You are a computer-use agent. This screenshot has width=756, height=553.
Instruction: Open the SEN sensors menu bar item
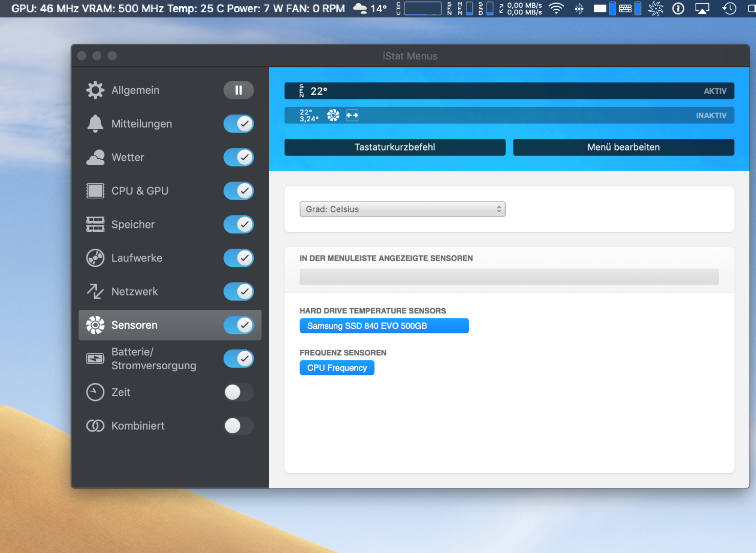(x=449, y=8)
